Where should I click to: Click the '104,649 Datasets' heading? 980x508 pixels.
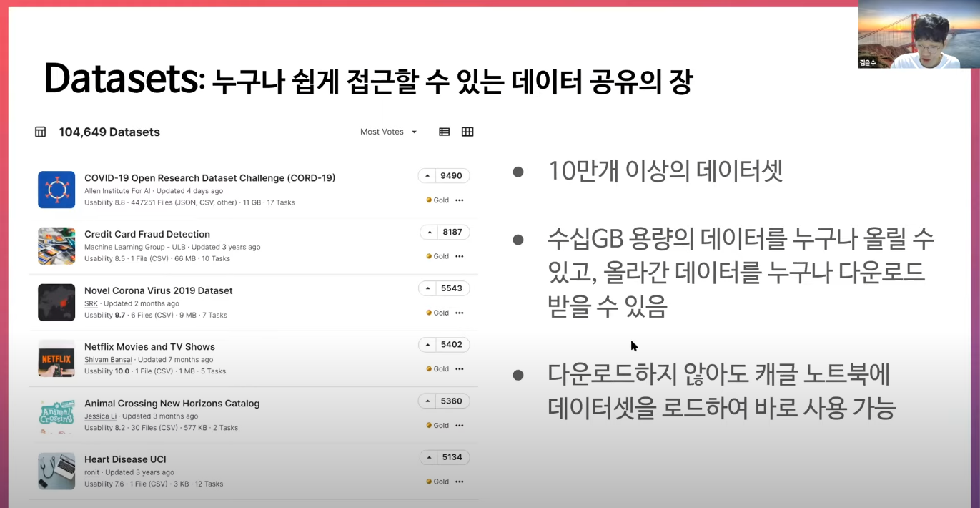pos(109,132)
